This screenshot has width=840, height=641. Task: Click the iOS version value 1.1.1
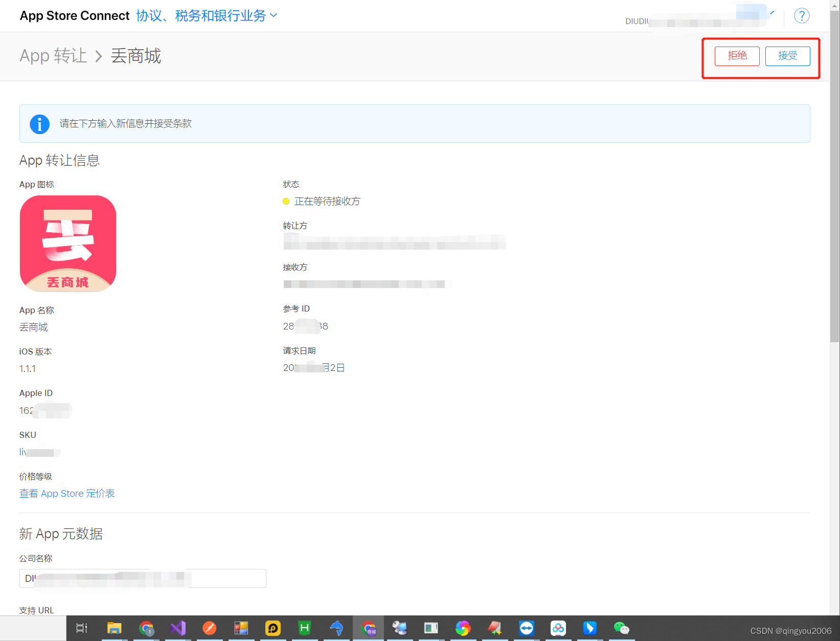[x=28, y=369]
